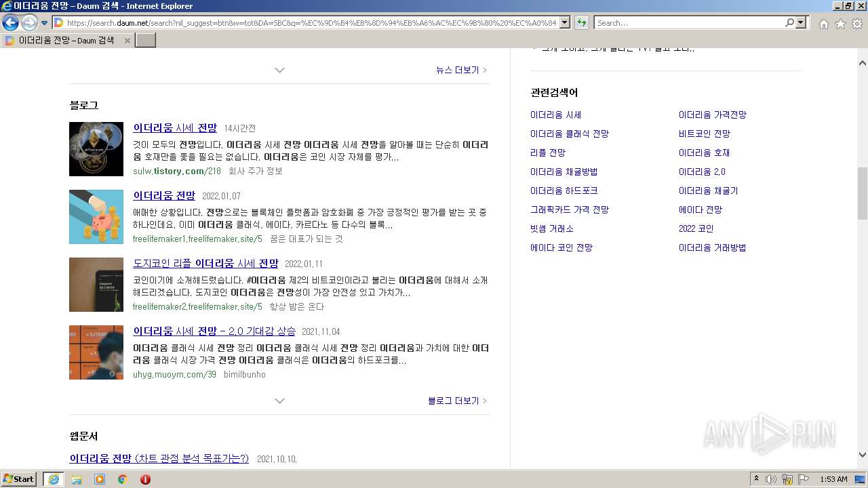This screenshot has width=868, height=488.
Task: Click 블로그 더보기 link
Action: pyautogui.click(x=457, y=401)
